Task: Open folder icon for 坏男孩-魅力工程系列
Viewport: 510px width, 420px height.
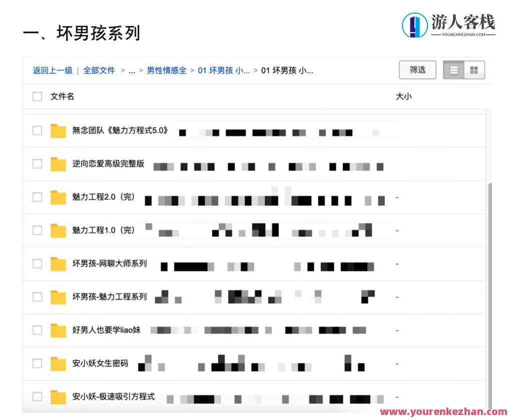Action: click(x=58, y=297)
